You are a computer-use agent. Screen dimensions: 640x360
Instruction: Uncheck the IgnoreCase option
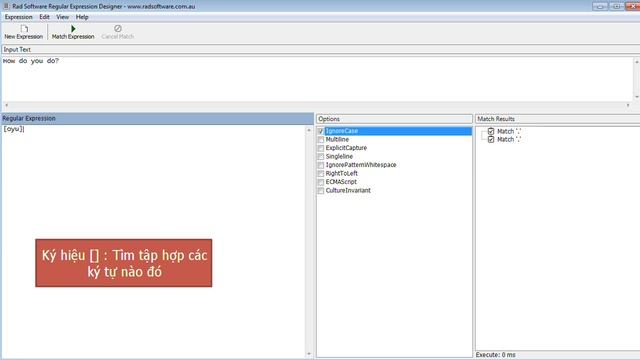[321, 131]
